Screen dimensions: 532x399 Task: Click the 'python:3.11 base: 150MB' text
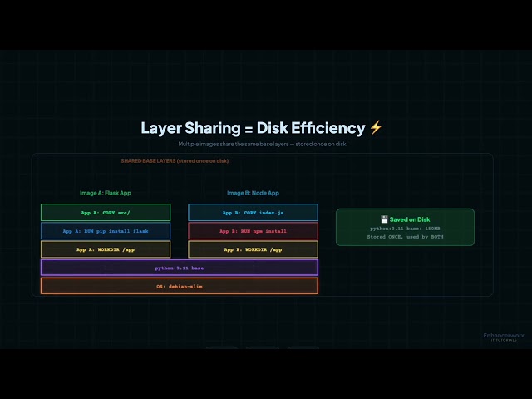405,229
